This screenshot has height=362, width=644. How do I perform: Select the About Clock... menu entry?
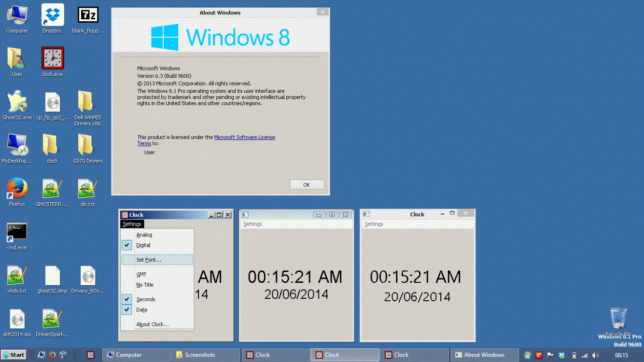pos(153,324)
